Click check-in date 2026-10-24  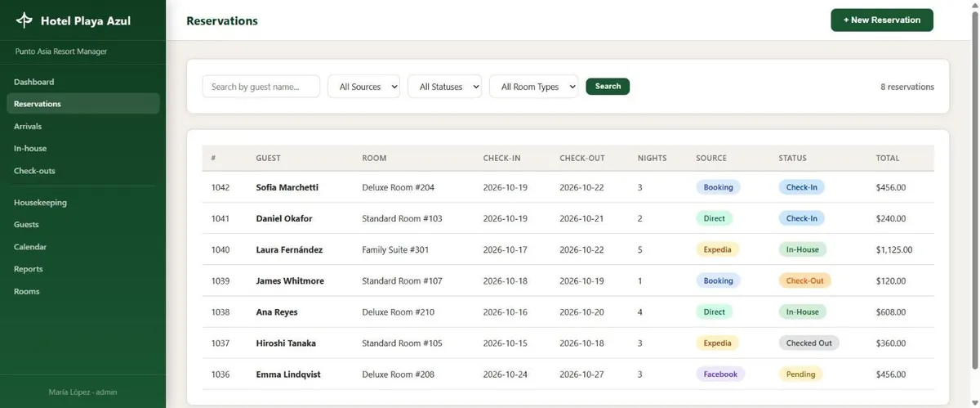click(506, 374)
